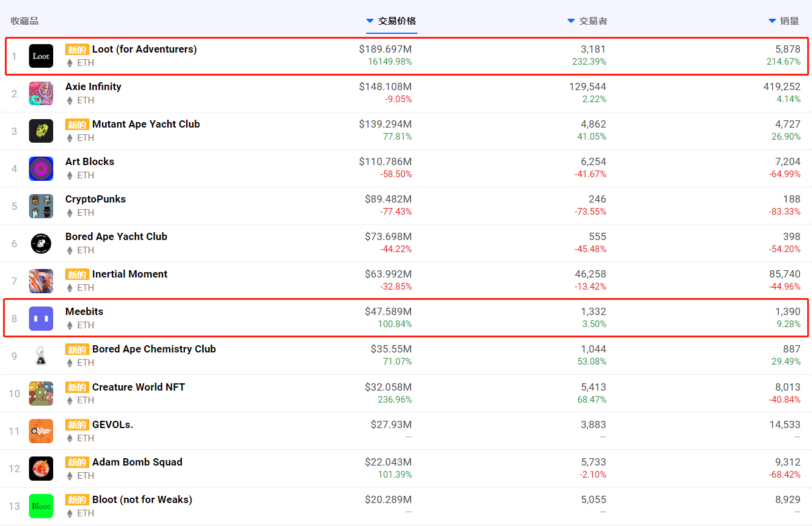The width and height of the screenshot is (812, 526).
Task: Open the Axie Infinity collection icon
Action: (x=41, y=93)
